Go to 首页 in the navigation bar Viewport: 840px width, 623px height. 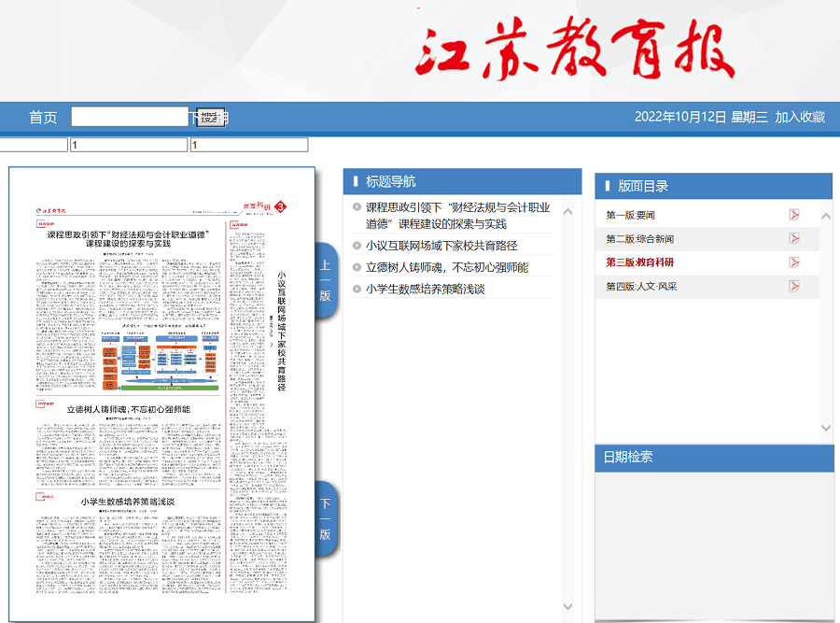[x=43, y=118]
